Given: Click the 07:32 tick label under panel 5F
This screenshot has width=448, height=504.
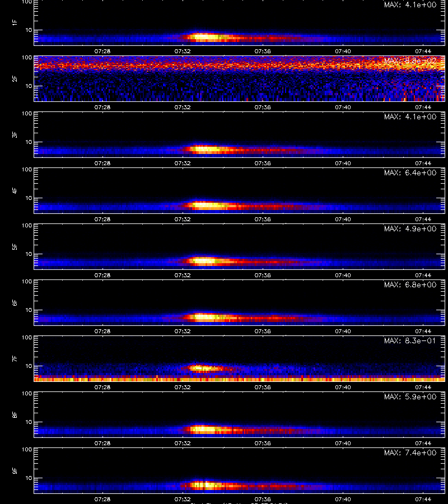Looking at the screenshot, I should tap(183, 275).
